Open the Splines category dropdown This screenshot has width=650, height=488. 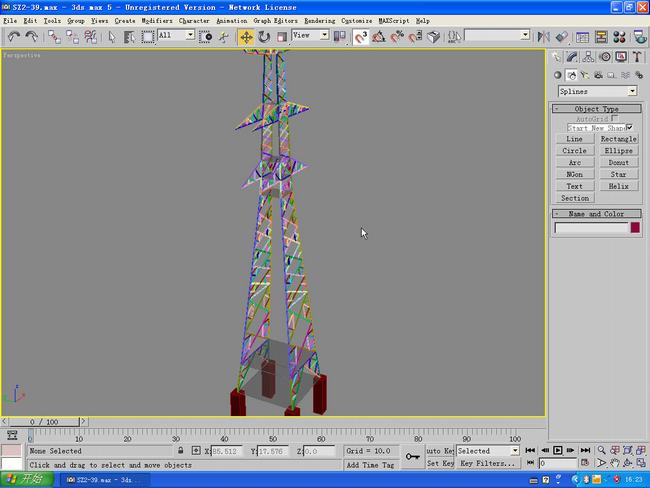pos(632,91)
